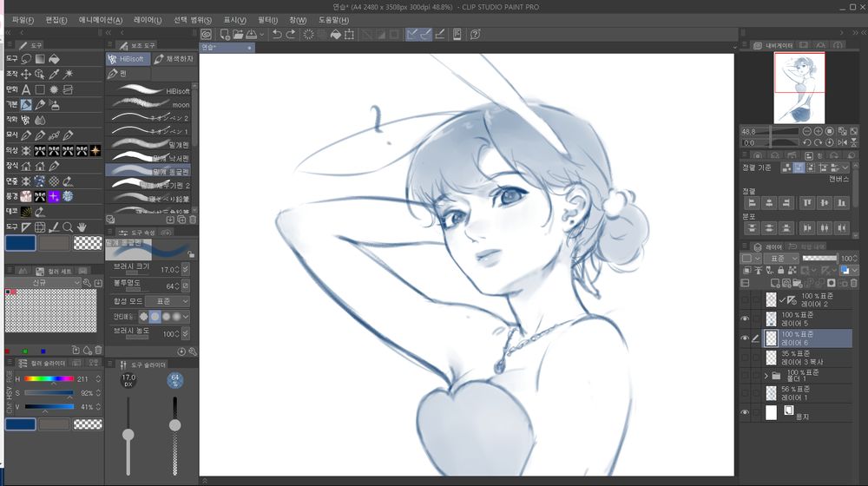
Task: Click the save icon in command bar
Action: pos(252,35)
